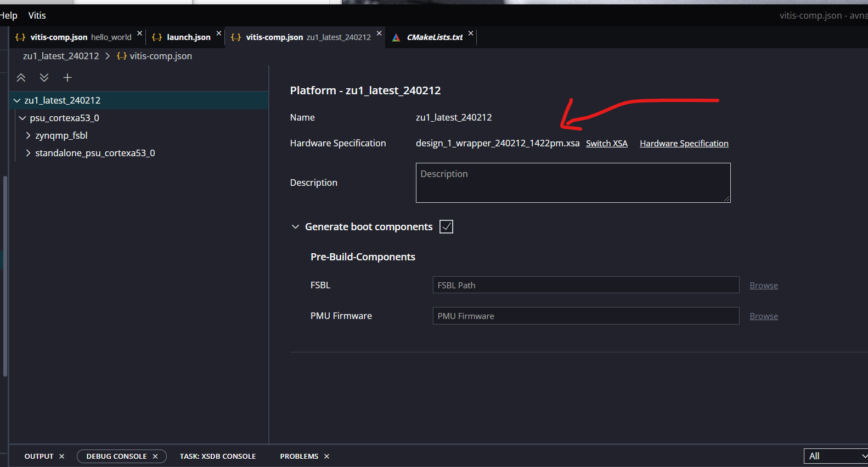Close the CMakeLists.txt tab
This screenshot has height=467, width=868.
(x=471, y=33)
